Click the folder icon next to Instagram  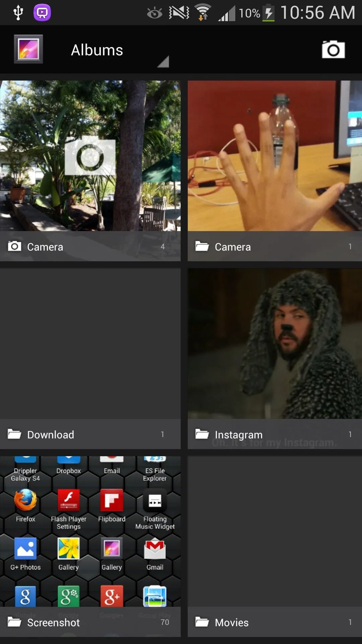coord(202,434)
